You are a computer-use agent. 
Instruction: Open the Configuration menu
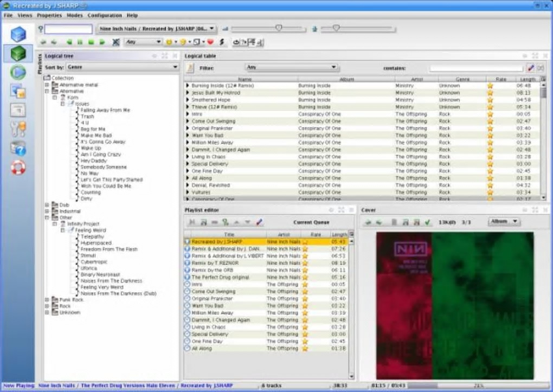[x=105, y=15]
